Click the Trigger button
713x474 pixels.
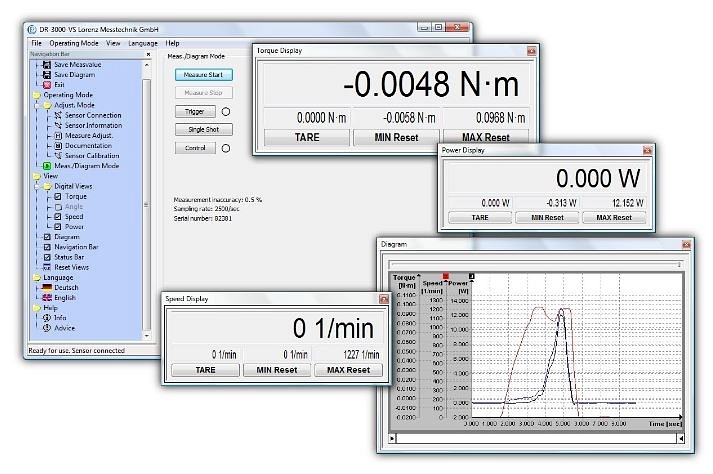(x=195, y=111)
